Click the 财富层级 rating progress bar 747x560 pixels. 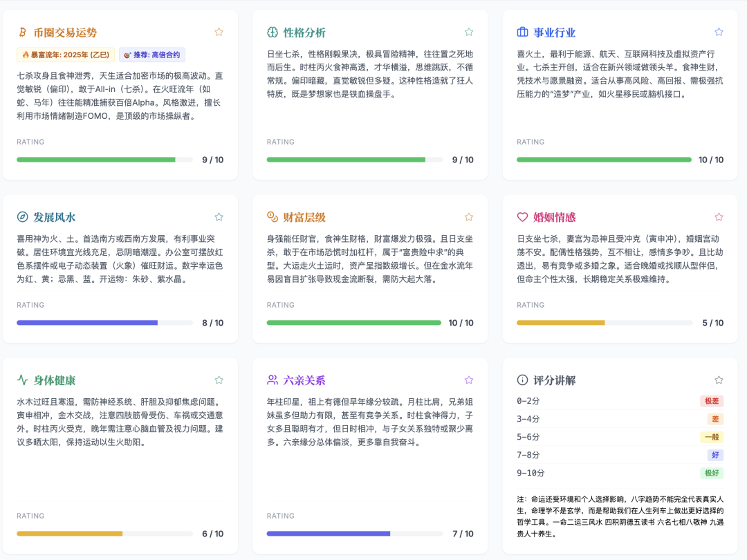[353, 322]
